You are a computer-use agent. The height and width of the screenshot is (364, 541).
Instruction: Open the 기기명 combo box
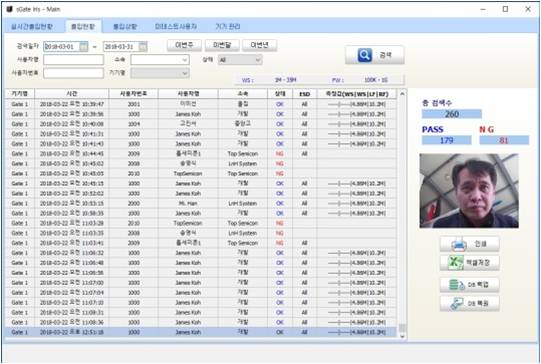coord(160,73)
